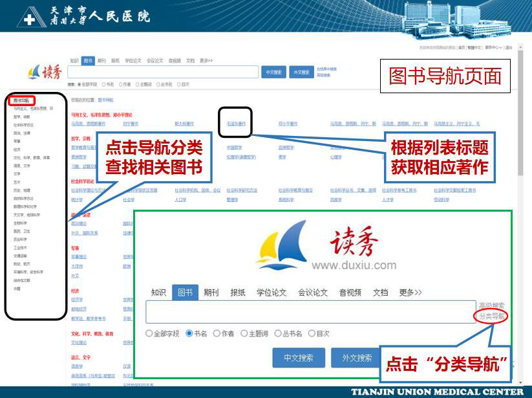Open 历史、地理 in the left sidebar
Image resolution: width=532 pixels, height=398 pixels.
coord(22,190)
